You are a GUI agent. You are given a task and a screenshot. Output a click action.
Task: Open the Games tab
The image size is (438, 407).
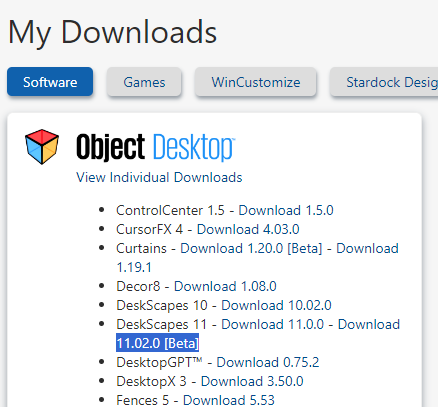[144, 82]
